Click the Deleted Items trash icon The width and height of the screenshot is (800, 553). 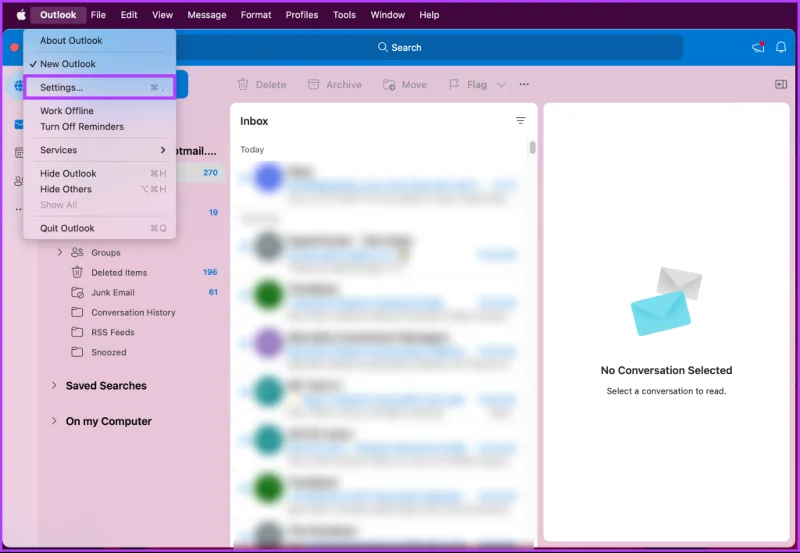[77, 272]
